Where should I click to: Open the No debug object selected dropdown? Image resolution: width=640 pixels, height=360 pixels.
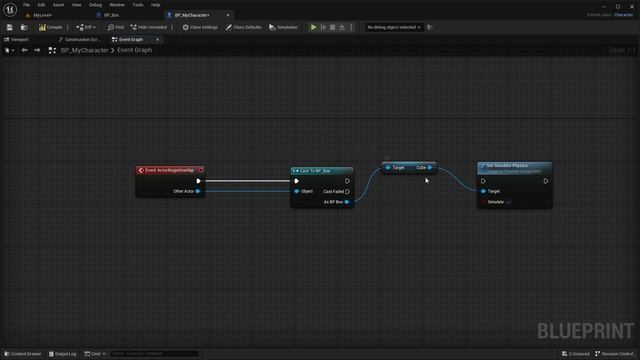click(x=393, y=27)
